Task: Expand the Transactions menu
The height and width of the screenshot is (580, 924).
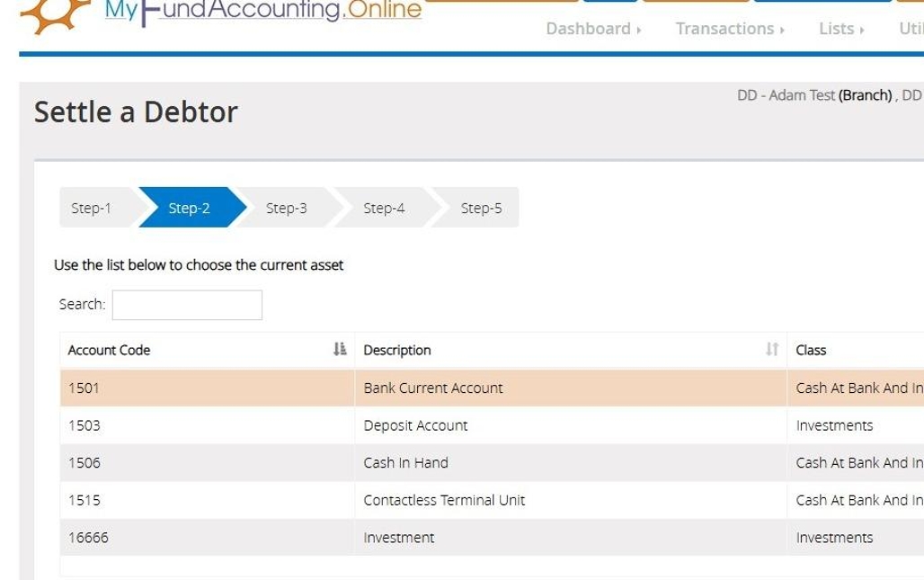Action: 730,29
